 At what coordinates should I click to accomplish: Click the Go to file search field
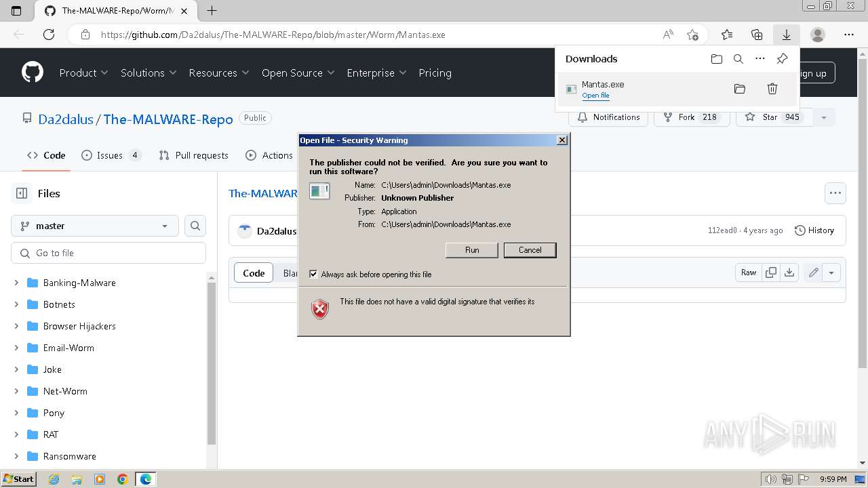108,253
